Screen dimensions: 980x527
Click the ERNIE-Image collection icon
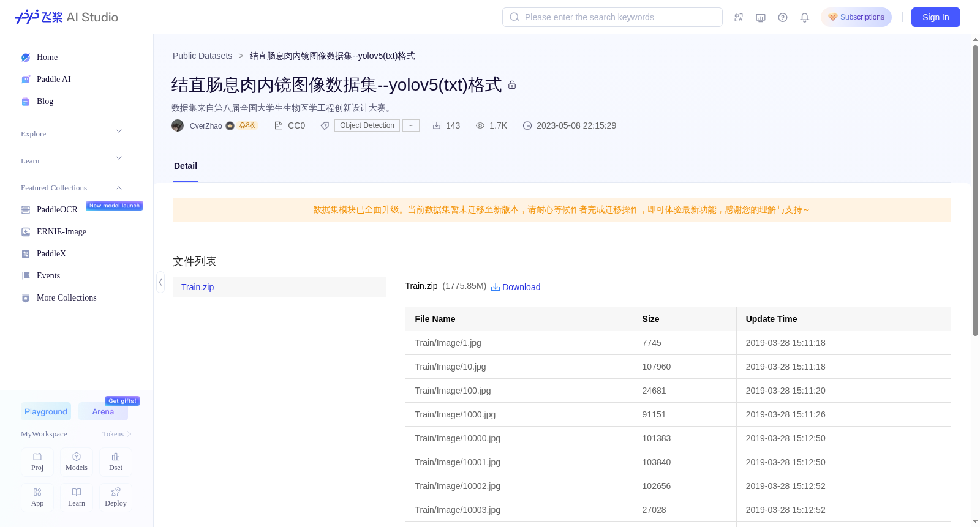point(26,232)
